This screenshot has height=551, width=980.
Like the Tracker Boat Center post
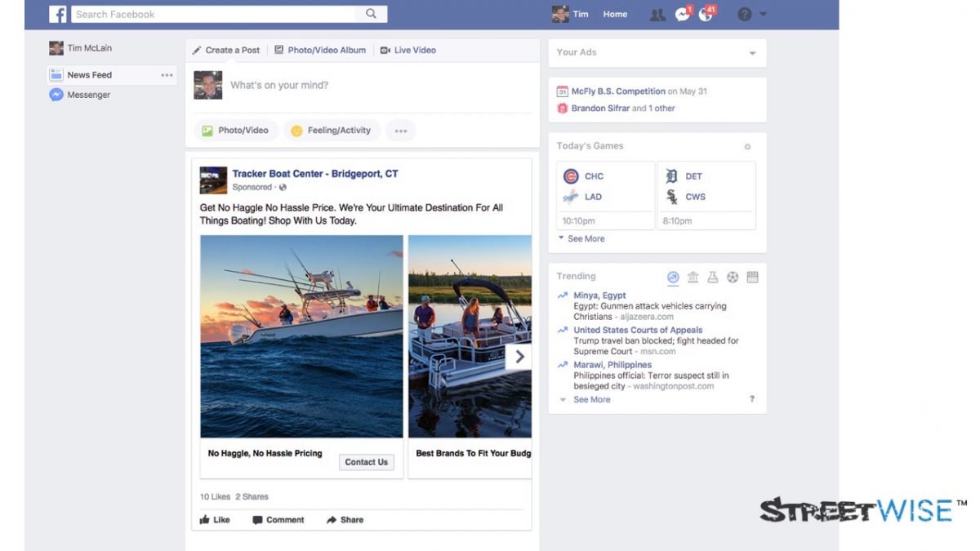pos(215,520)
